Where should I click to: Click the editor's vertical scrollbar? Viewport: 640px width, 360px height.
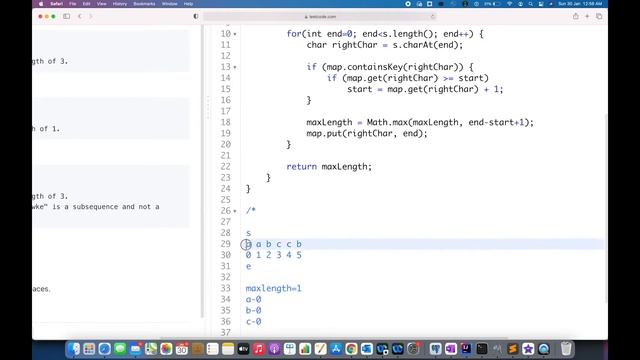tap(605, 208)
